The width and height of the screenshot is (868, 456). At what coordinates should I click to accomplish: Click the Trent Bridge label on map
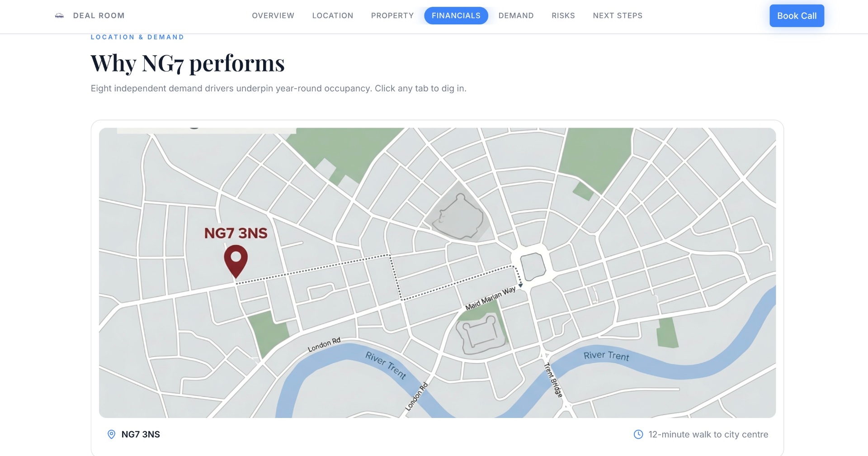(553, 380)
